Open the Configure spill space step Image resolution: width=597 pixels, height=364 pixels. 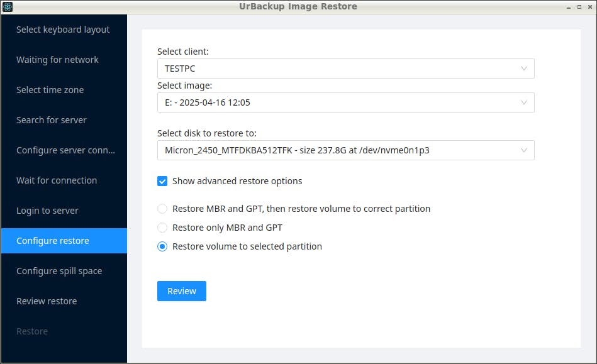click(x=59, y=271)
